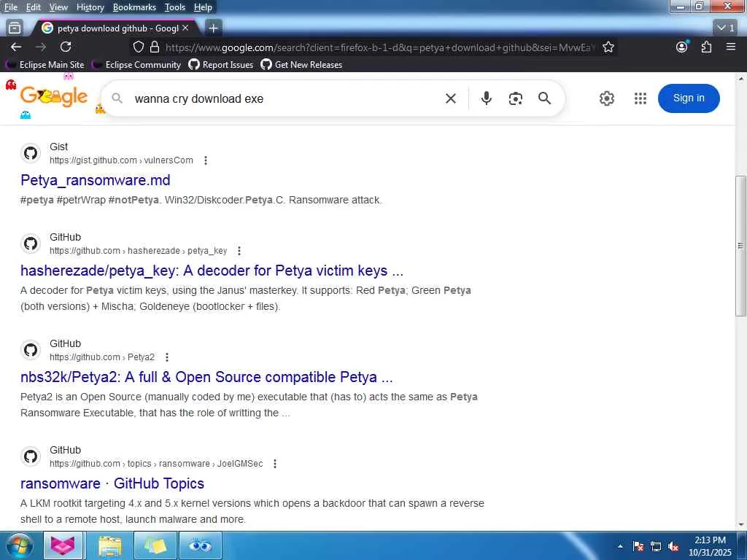Submit search with magnifier button
Viewport: 747px width, 560px height.
[544, 98]
